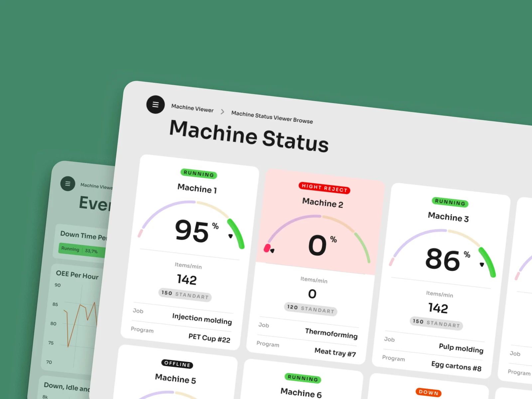Viewport: 532px width, 399px height.
Task: Select Thermoforming job value
Action: tap(331, 333)
